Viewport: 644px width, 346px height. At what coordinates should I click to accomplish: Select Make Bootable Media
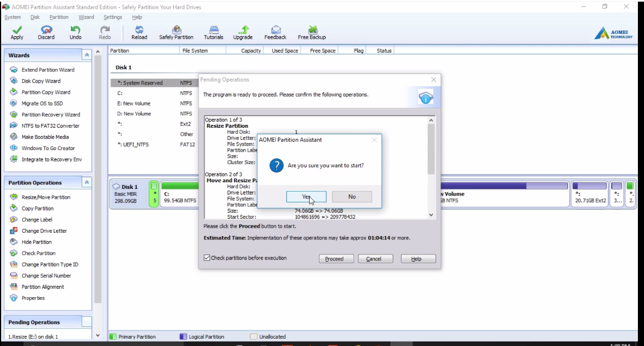tap(45, 137)
